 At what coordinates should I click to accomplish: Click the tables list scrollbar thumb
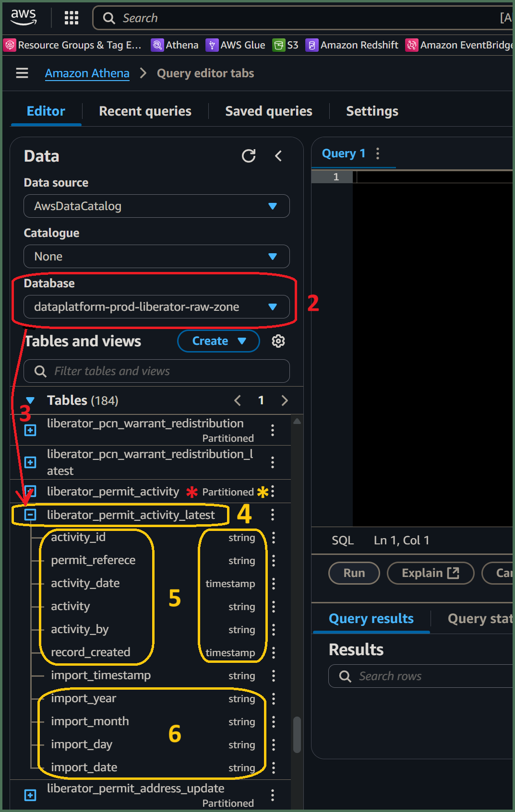[297, 735]
